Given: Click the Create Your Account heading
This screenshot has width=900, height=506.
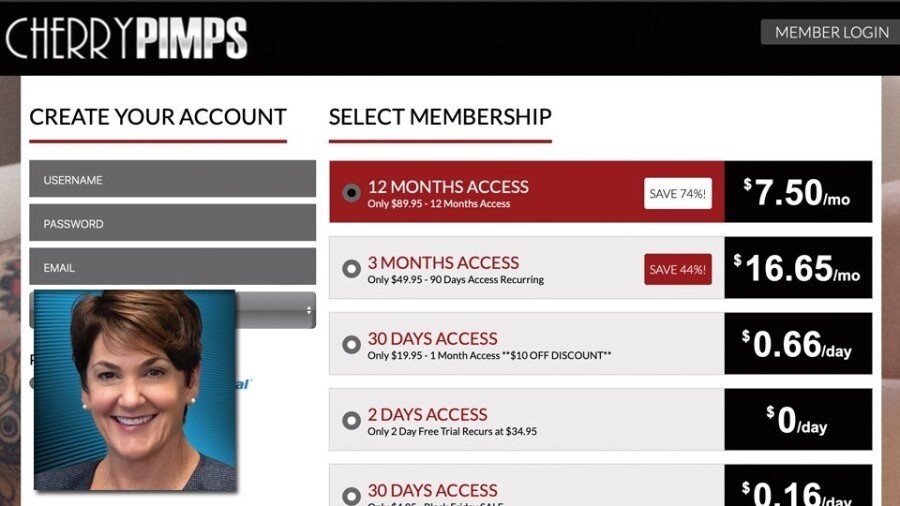Looking at the screenshot, I should tap(158, 117).
